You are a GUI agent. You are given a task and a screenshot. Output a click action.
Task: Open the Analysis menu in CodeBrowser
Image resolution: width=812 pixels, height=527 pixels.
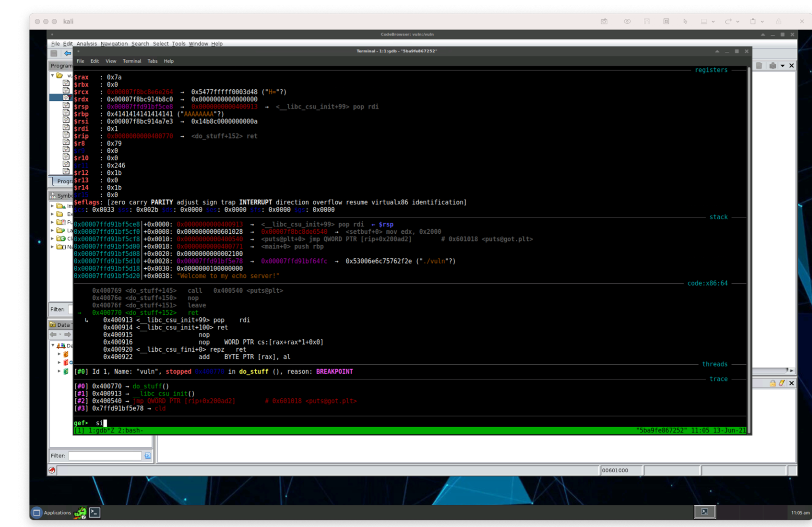pyautogui.click(x=86, y=43)
